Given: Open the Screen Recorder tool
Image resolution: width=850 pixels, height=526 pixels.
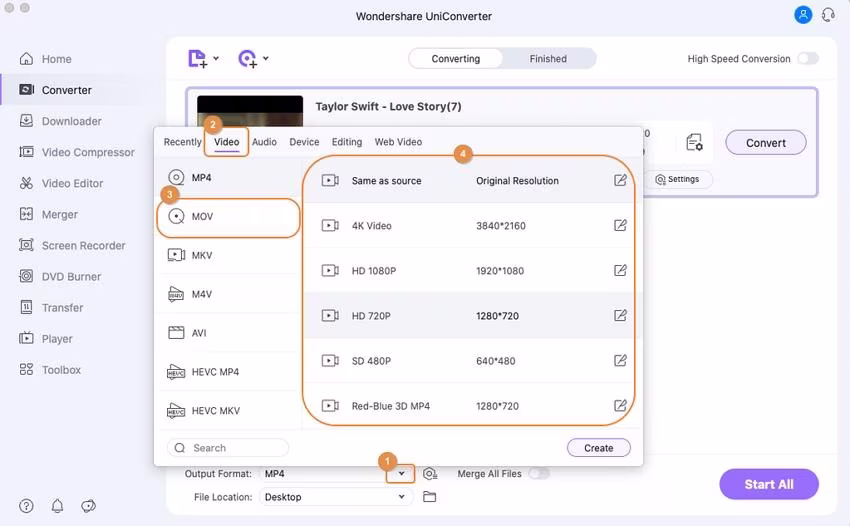Looking at the screenshot, I should click(x=72, y=245).
